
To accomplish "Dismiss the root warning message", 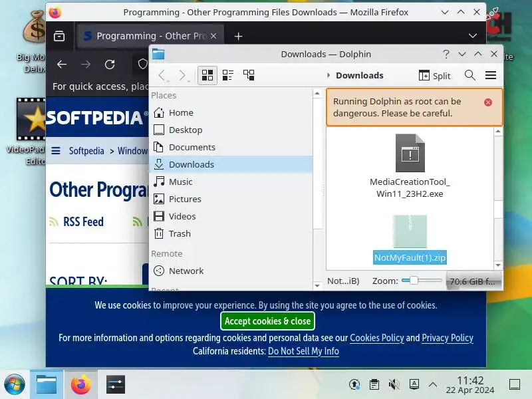I will [488, 102].
